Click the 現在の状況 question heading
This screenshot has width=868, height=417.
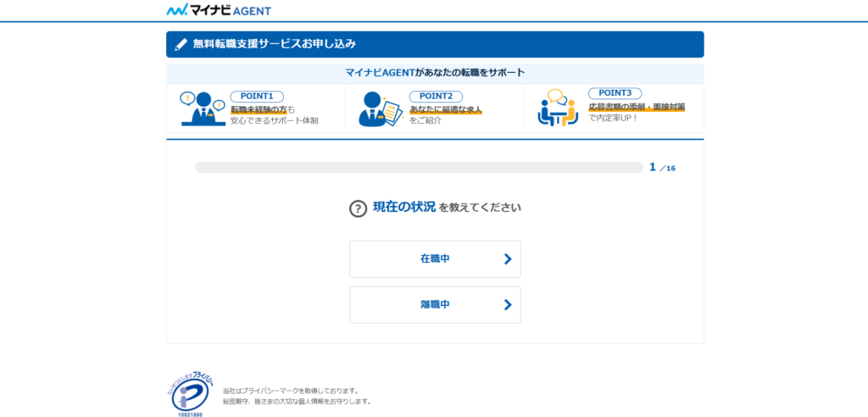click(x=404, y=208)
